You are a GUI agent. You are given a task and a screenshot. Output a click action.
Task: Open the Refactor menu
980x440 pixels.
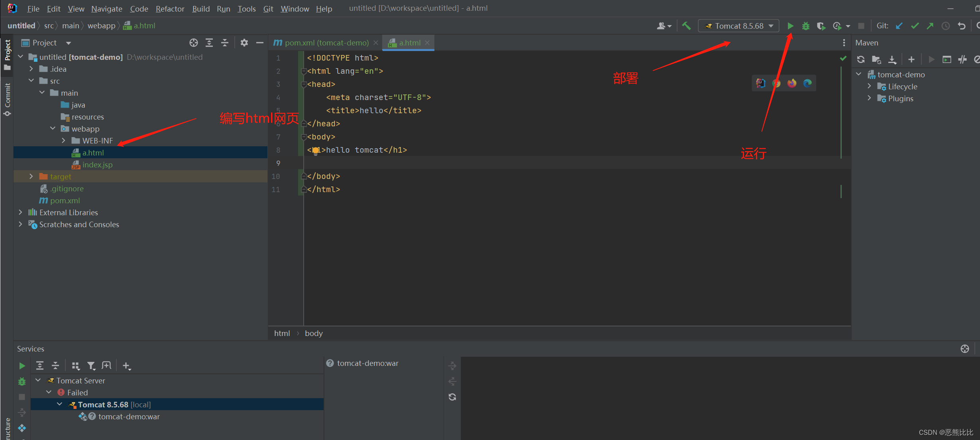pyautogui.click(x=170, y=8)
